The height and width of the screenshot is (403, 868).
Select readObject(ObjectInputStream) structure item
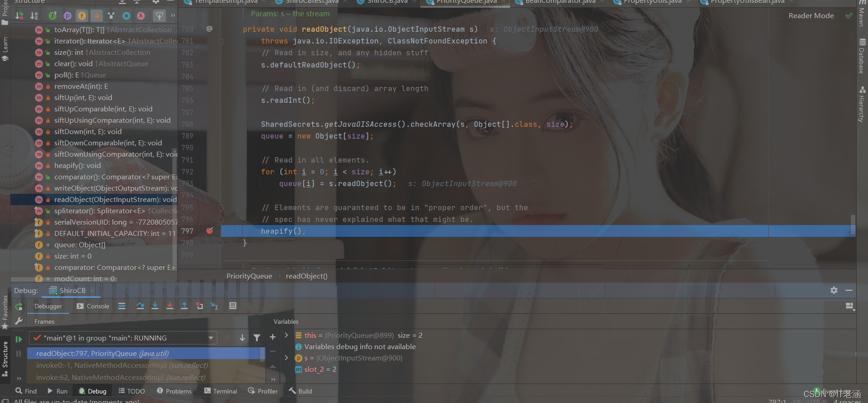(94, 200)
